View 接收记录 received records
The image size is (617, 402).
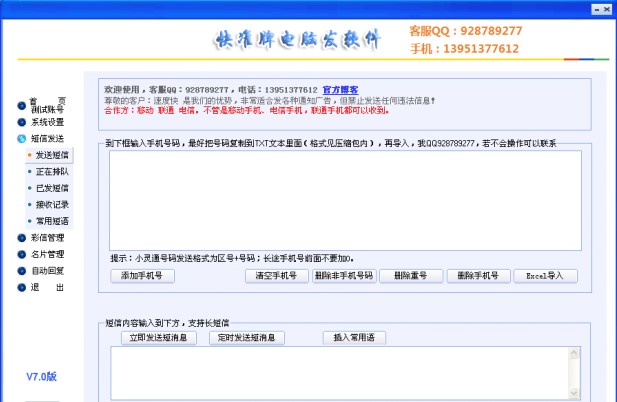tap(52, 204)
